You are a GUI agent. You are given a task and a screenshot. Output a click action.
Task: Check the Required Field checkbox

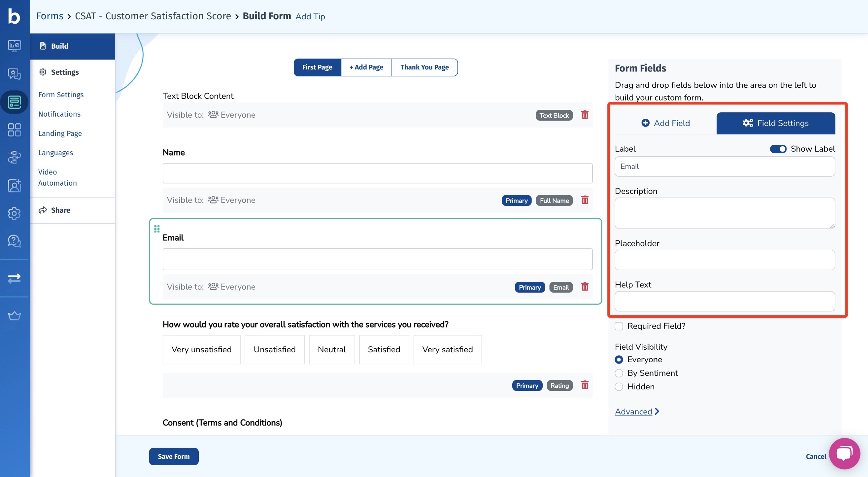point(619,326)
